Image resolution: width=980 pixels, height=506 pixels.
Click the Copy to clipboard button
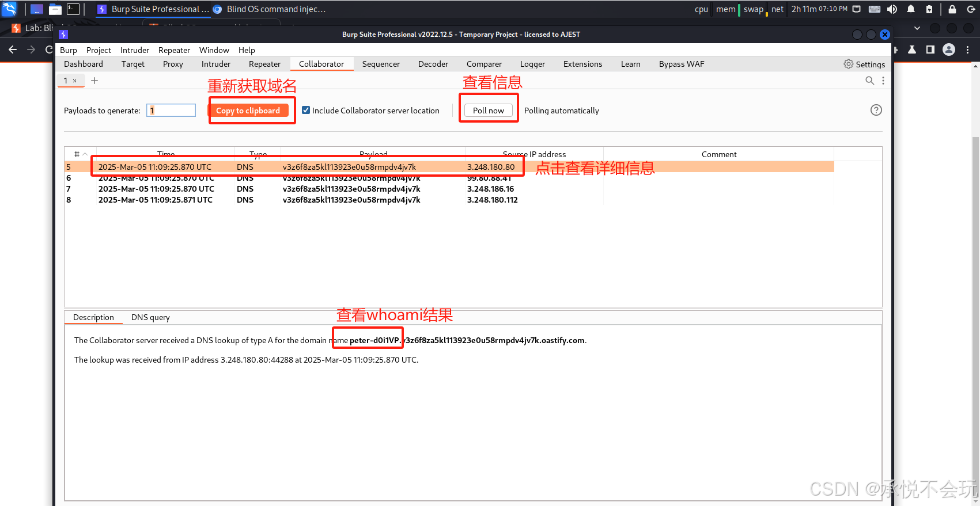coord(248,111)
